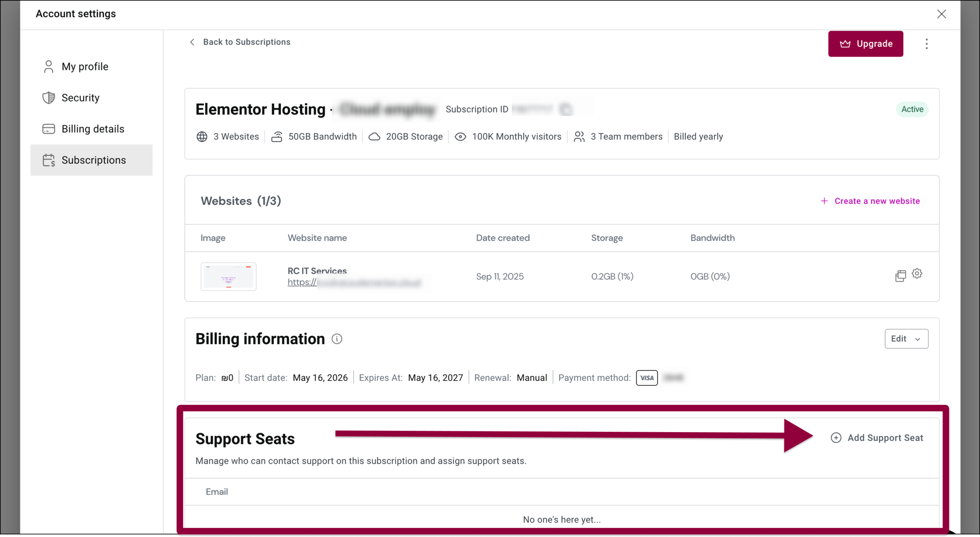
Task: Click the Sep 11, 2025 creation date
Action: click(x=500, y=276)
